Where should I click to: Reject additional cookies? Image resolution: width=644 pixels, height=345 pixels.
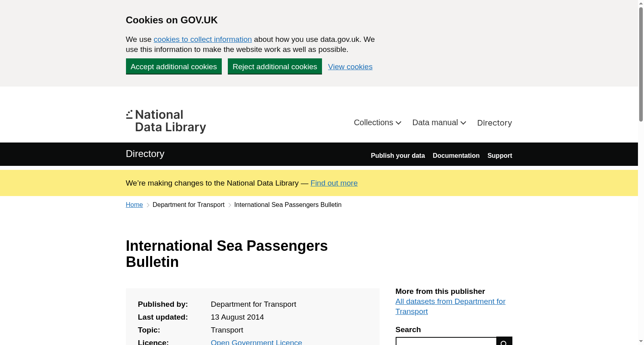[275, 66]
